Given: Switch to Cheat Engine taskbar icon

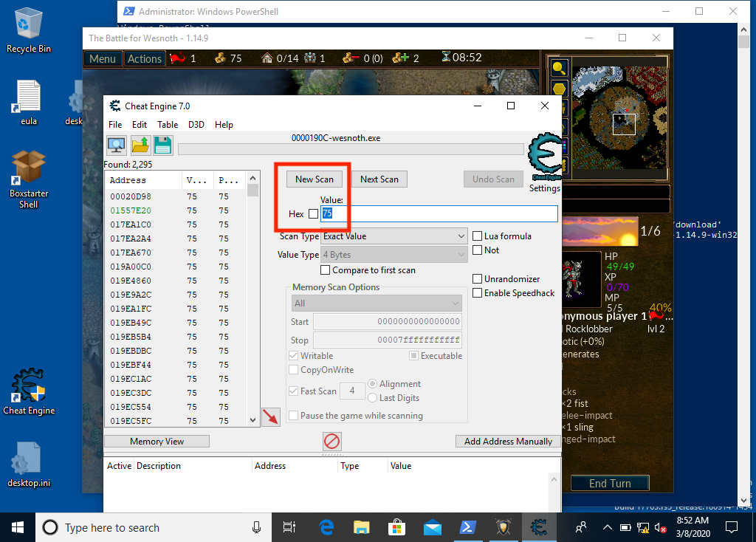Looking at the screenshot, I should point(539,527).
